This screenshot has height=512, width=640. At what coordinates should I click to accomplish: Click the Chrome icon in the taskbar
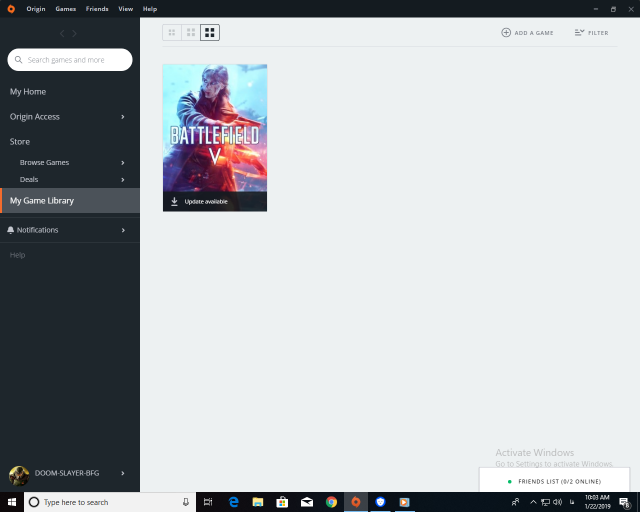point(331,502)
